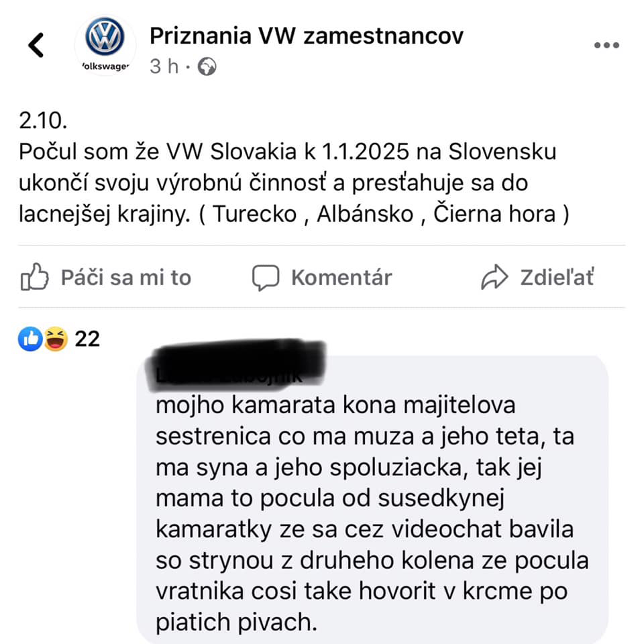Image resolution: width=644 pixels, height=644 pixels.
Task: Tap the "Komentár" label
Action: click(x=341, y=278)
